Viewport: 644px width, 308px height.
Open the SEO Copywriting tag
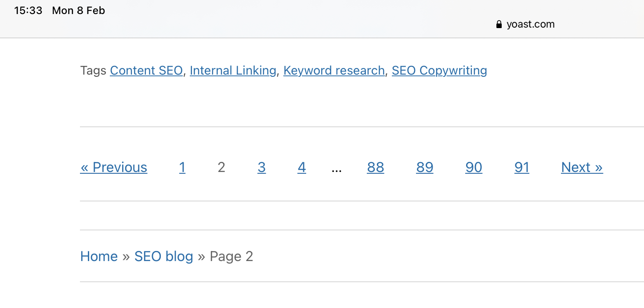pos(439,70)
